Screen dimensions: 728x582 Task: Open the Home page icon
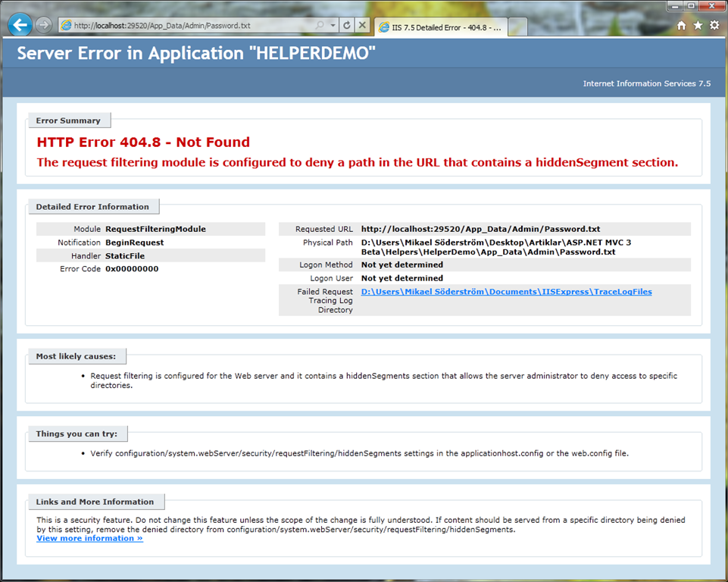681,26
